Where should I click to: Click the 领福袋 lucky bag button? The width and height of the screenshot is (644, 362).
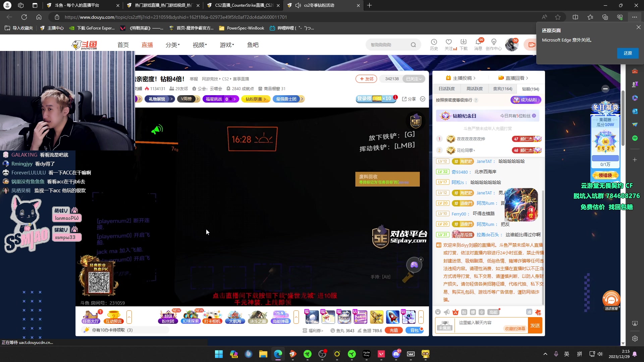(x=605, y=175)
